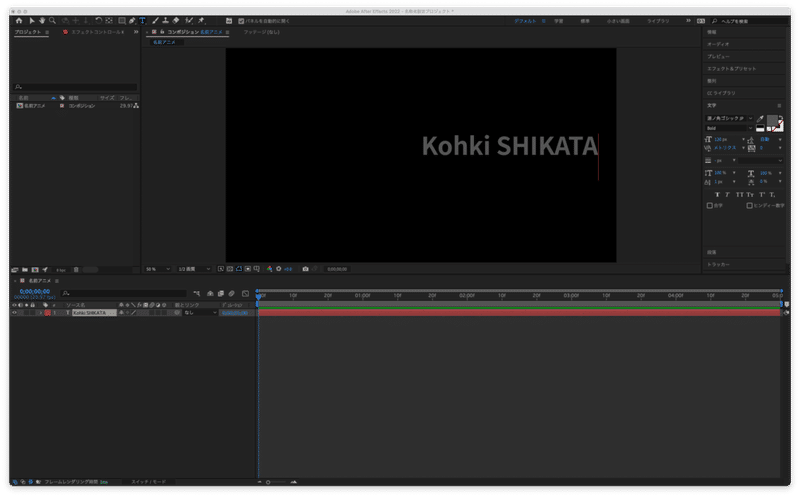Image resolution: width=800 pixels, height=497 pixels.
Task: Click the fill color swatch in Character panel
Action: coord(772,120)
